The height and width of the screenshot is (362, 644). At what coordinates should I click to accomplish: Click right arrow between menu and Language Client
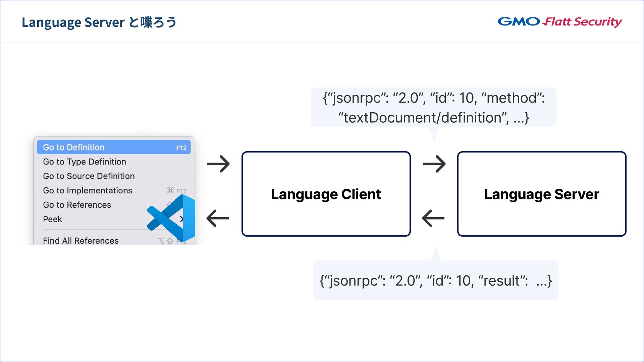218,164
